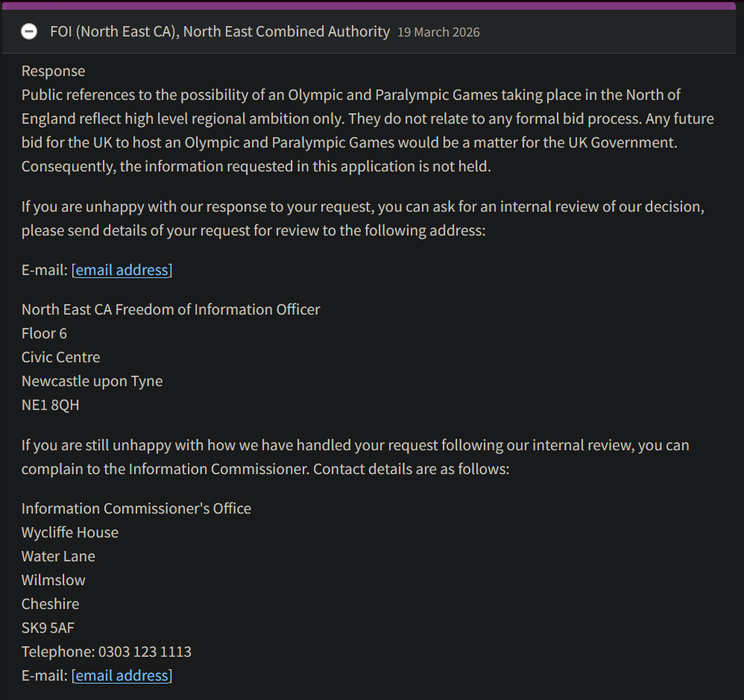Click the Wilmslow address line
The height and width of the screenshot is (700, 744).
tap(53, 580)
